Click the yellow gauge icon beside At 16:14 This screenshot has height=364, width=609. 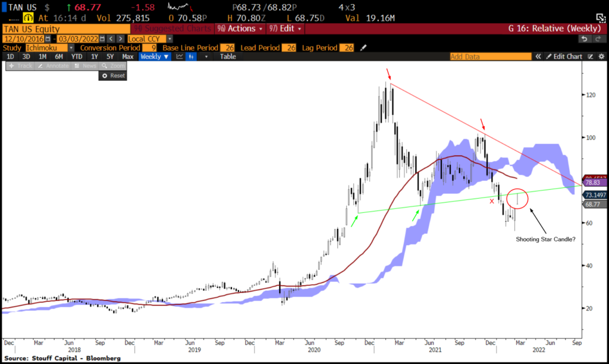coord(28,18)
